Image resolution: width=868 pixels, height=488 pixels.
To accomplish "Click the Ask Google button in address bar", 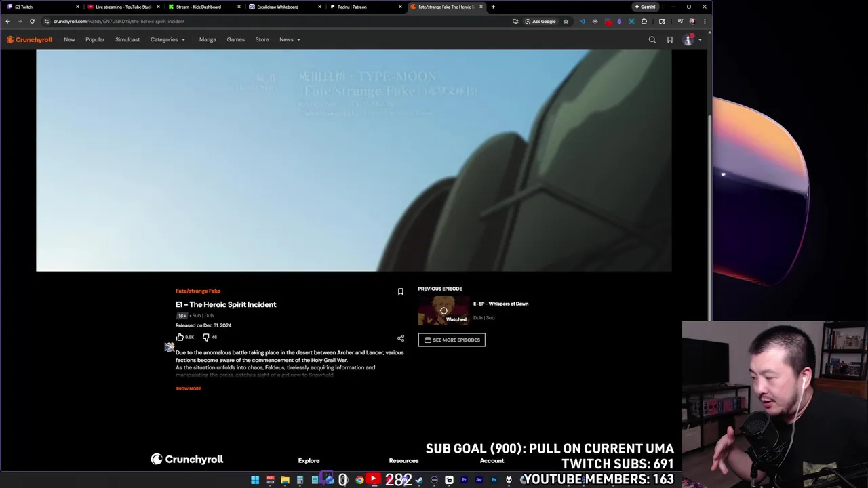I will (540, 21).
